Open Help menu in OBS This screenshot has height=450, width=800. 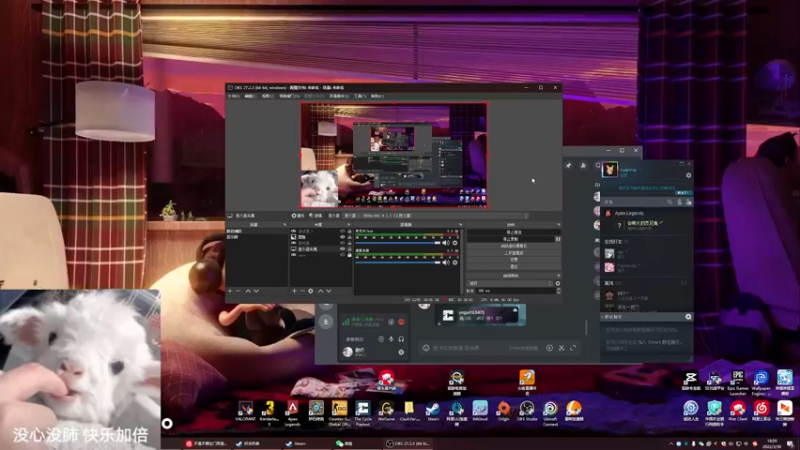click(377, 96)
